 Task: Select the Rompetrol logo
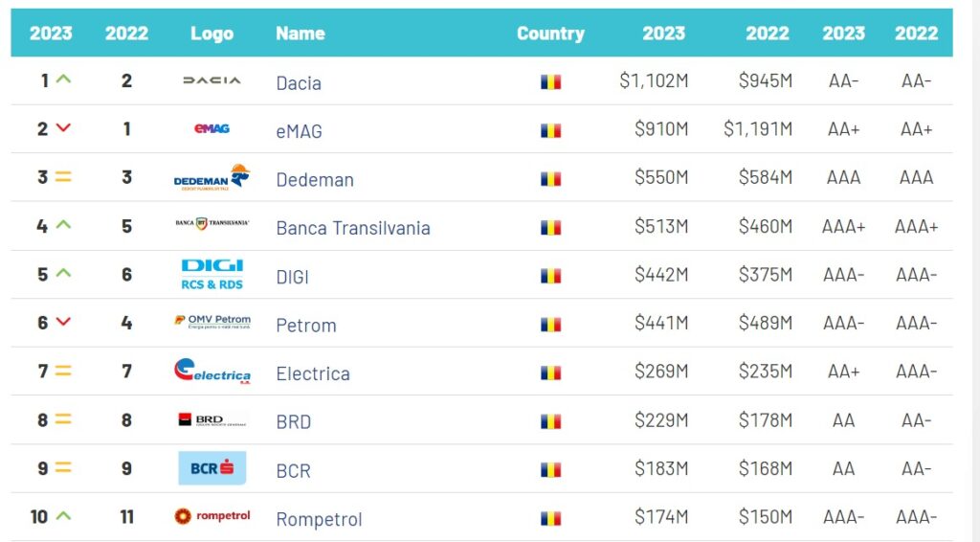point(212,516)
